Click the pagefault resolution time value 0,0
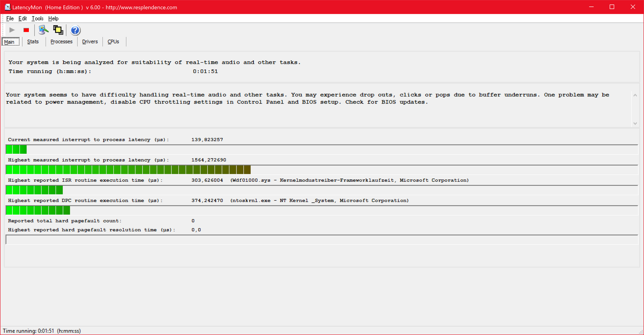Image resolution: width=644 pixels, height=335 pixels. click(196, 230)
